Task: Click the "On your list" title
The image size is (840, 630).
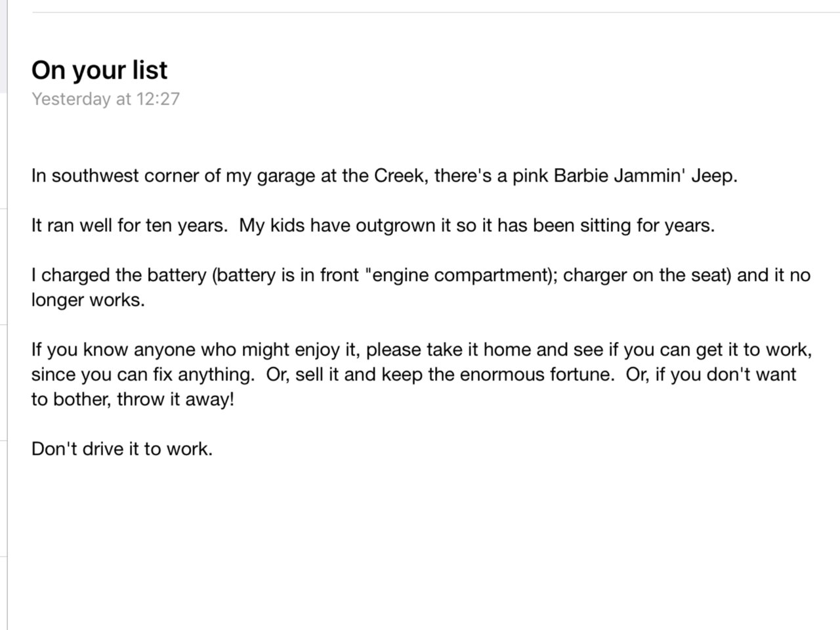Action: coord(99,70)
